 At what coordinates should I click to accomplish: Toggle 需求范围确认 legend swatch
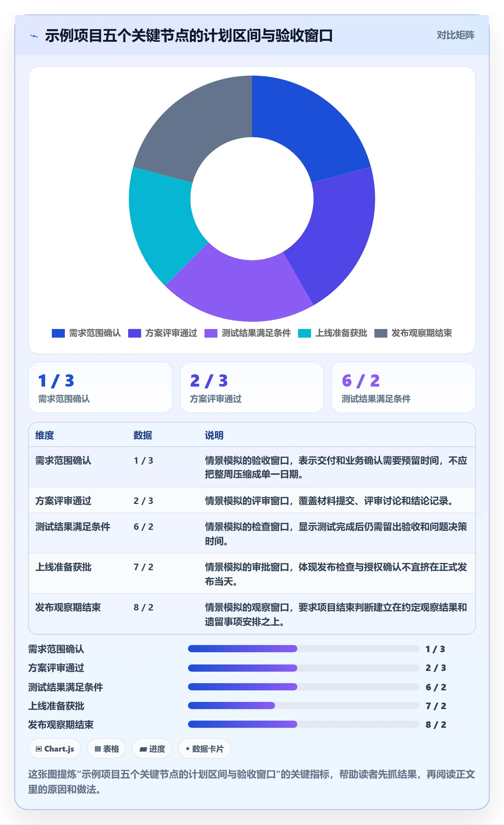click(58, 333)
